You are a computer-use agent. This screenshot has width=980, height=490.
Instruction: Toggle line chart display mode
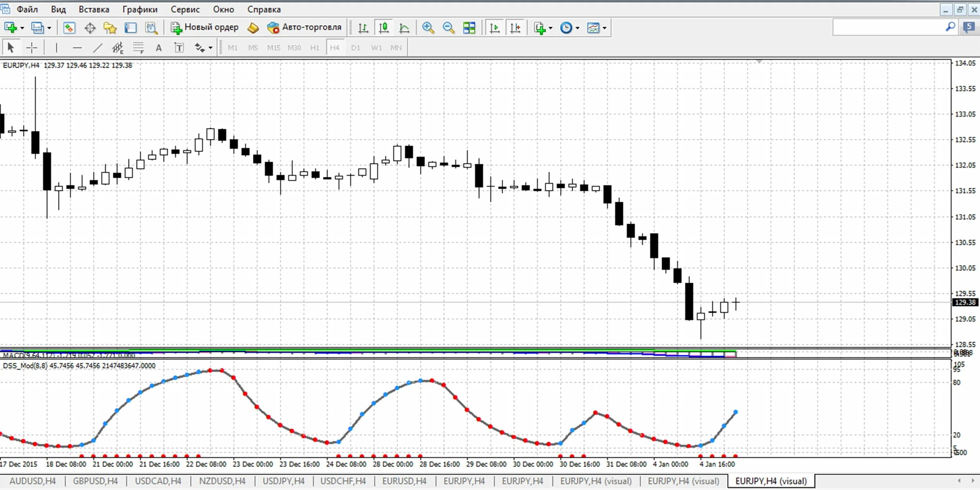click(x=404, y=28)
